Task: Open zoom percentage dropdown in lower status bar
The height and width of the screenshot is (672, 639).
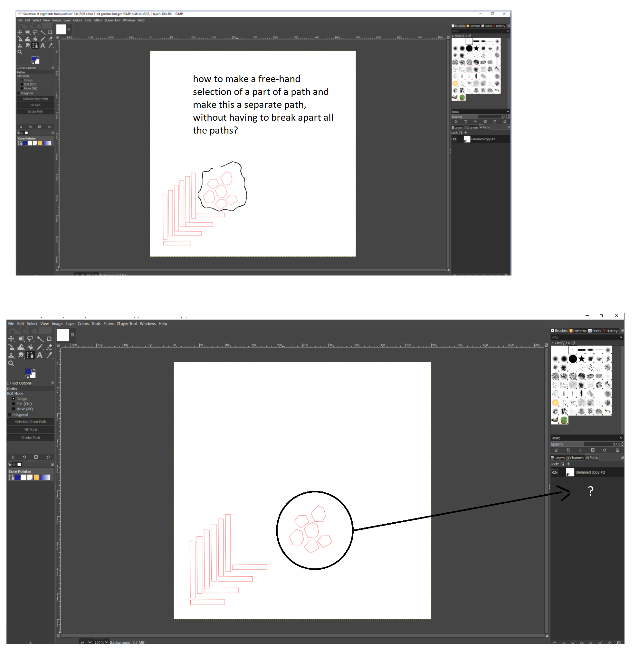Action: (107, 642)
